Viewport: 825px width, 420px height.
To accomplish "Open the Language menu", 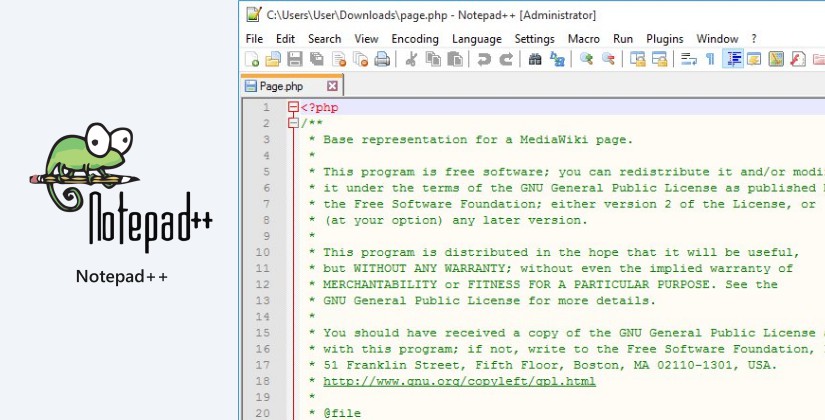I will (x=477, y=38).
